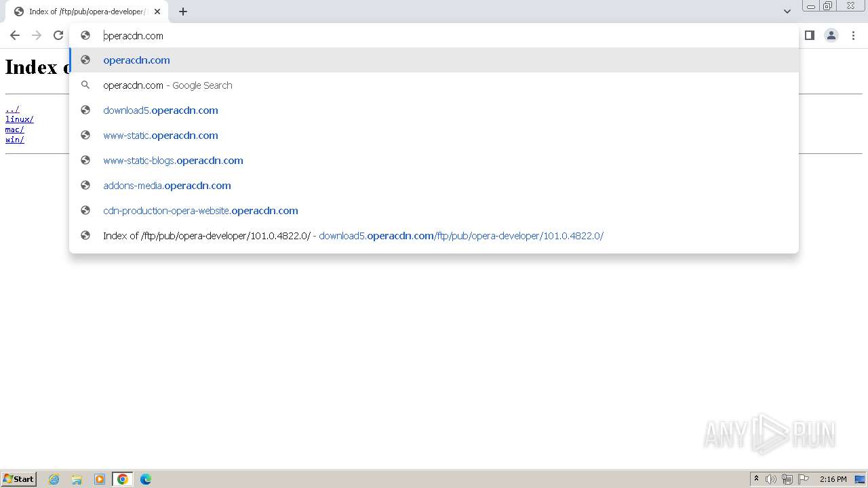
Task: Select addons-media.operacdn.com suggestion
Action: tap(434, 186)
